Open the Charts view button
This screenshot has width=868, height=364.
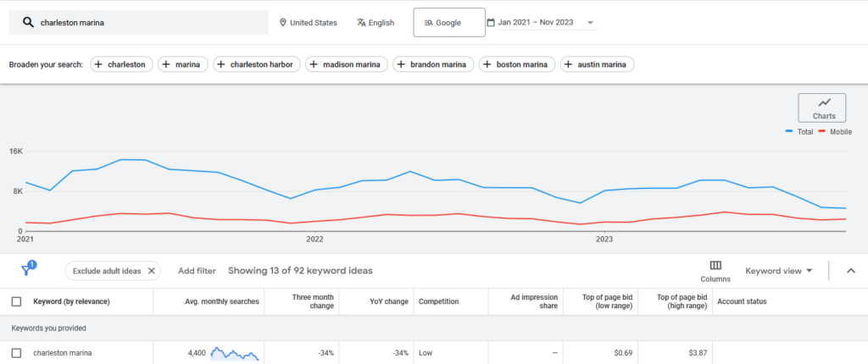tap(821, 108)
